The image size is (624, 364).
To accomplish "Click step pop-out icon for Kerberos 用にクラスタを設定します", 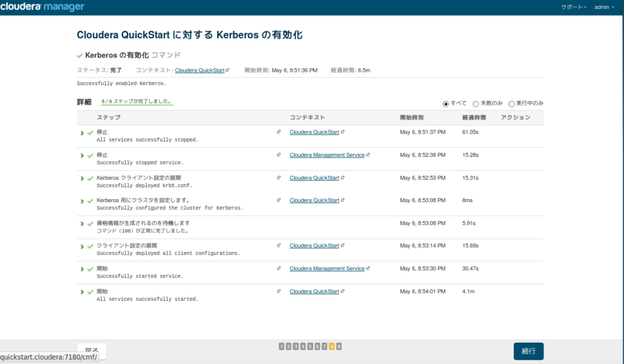I will pos(278,200).
